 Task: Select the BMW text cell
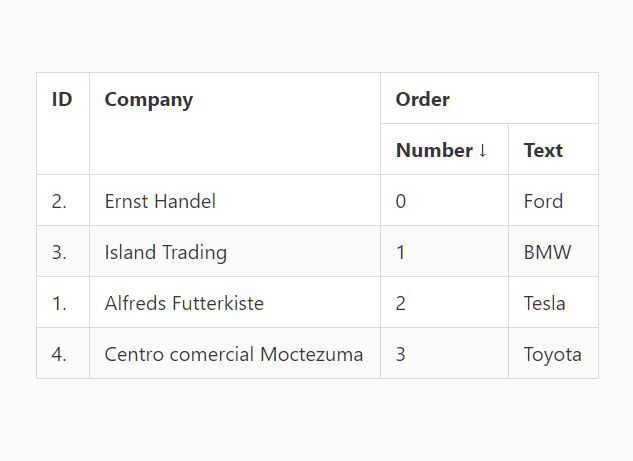click(x=547, y=252)
